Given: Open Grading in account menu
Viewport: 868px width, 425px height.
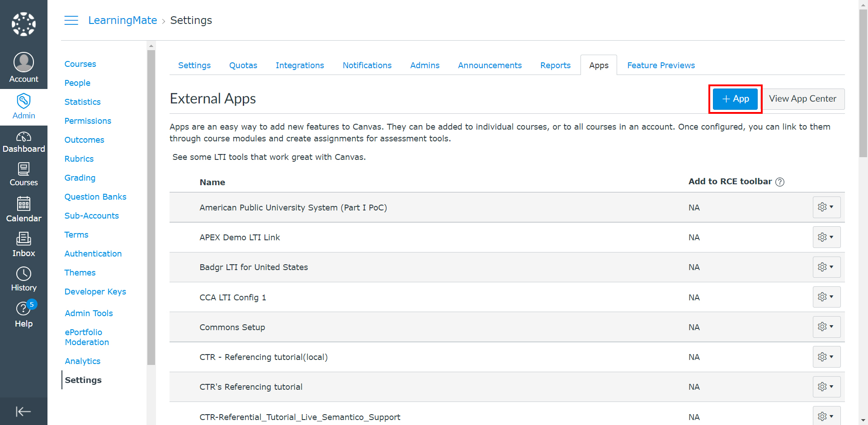Looking at the screenshot, I should 80,178.
